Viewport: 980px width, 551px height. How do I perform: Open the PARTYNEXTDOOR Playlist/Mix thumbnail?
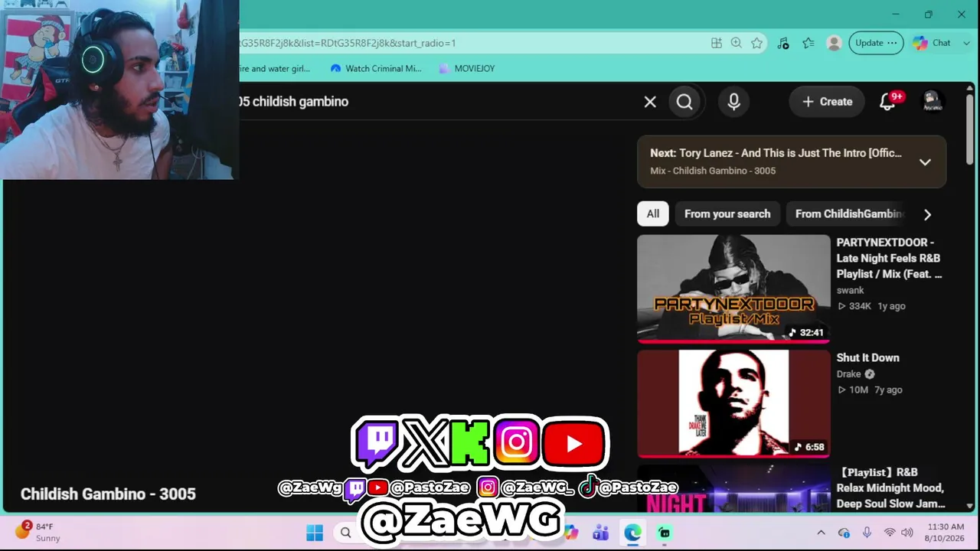pos(733,289)
